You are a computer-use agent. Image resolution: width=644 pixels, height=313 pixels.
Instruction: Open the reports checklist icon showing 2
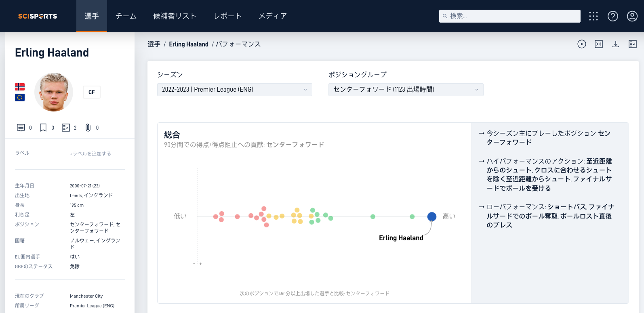[66, 128]
